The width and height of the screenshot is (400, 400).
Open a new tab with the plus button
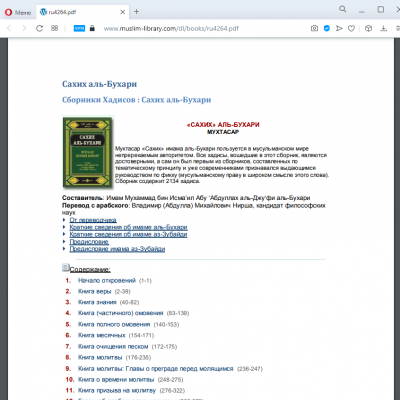tap(136, 12)
